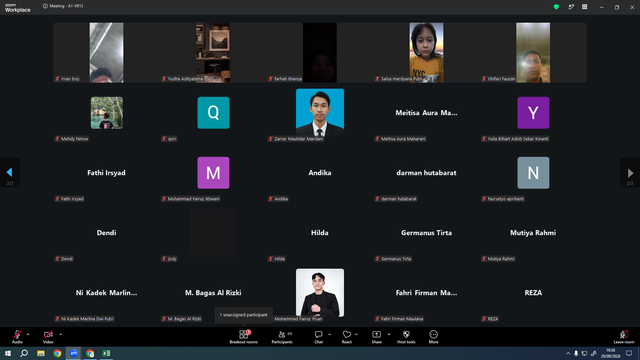Image resolution: width=640 pixels, height=360 pixels.
Task: Click Zarrar Maulidar Mardani's profile photo
Action: [x=320, y=113]
